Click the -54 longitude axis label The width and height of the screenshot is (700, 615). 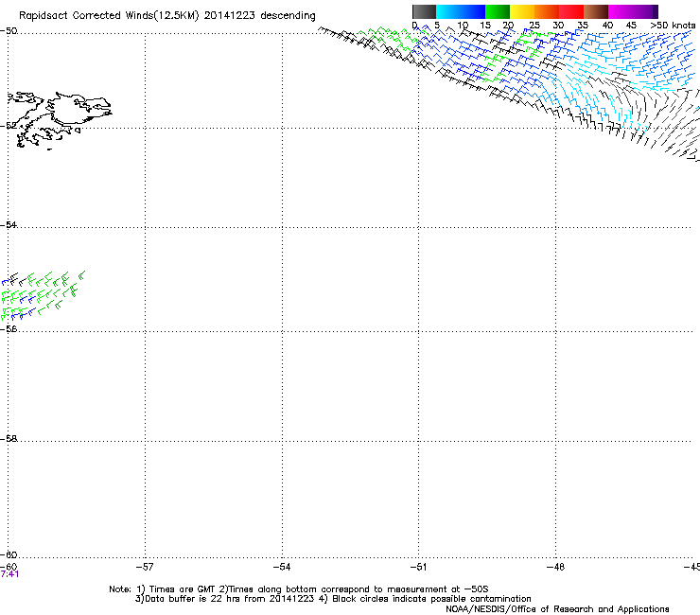(x=282, y=567)
